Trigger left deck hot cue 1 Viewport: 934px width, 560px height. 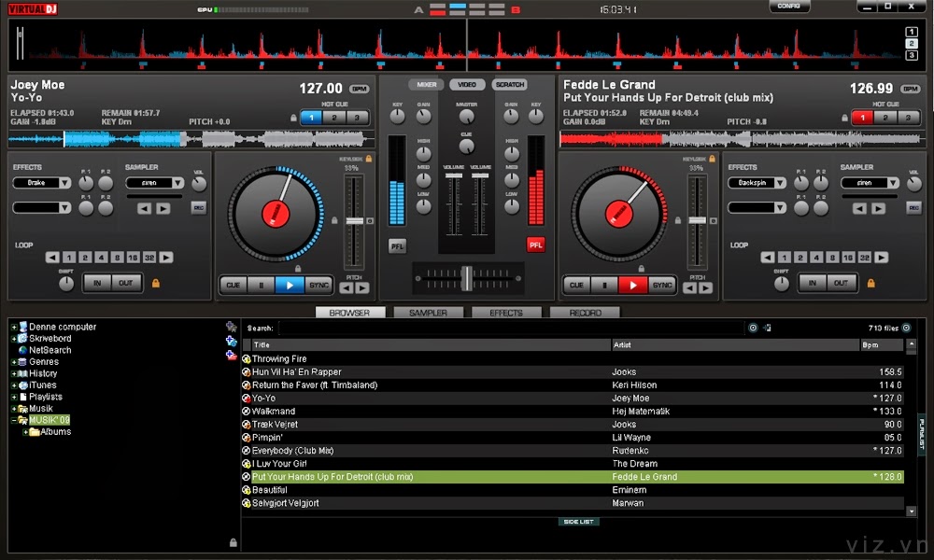(312, 118)
